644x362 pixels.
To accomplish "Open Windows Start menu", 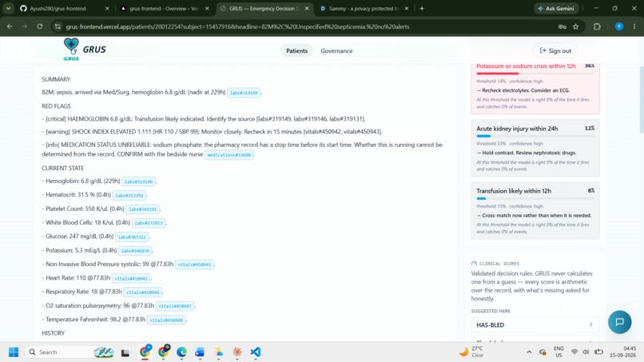I will [14, 352].
